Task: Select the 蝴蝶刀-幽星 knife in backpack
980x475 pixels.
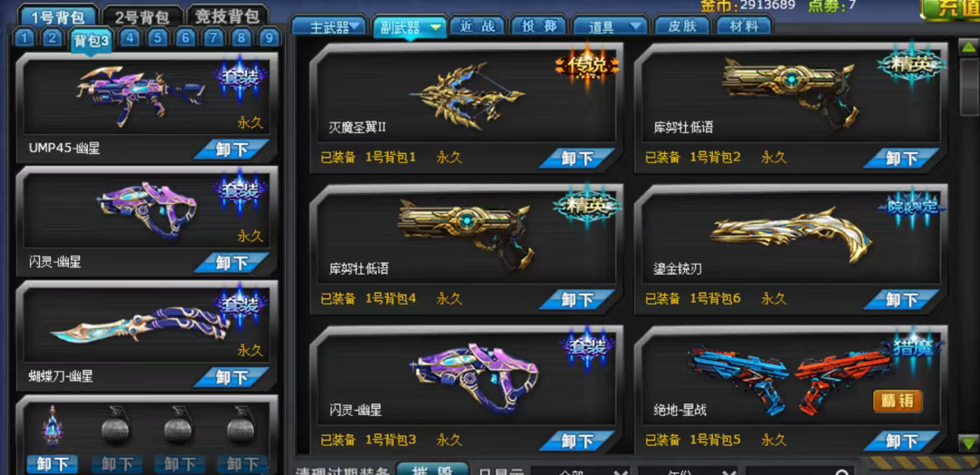Action: [140, 325]
